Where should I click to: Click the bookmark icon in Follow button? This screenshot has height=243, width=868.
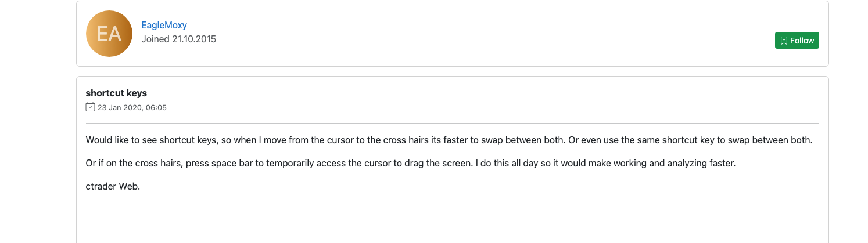[784, 41]
